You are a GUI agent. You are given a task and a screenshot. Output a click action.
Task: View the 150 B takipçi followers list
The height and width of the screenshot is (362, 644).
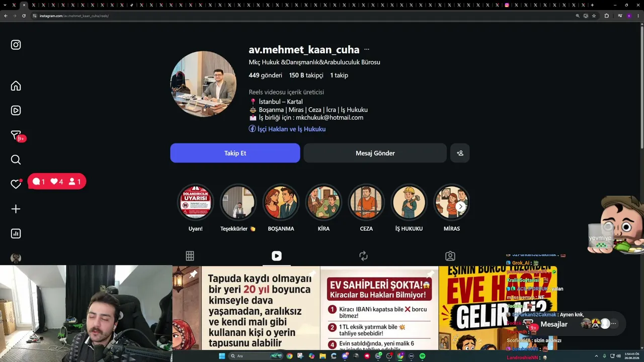[x=306, y=75]
